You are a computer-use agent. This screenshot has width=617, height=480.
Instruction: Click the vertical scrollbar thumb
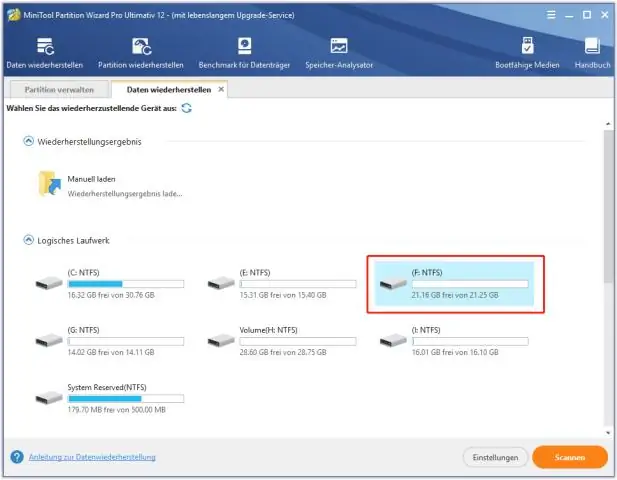point(609,206)
